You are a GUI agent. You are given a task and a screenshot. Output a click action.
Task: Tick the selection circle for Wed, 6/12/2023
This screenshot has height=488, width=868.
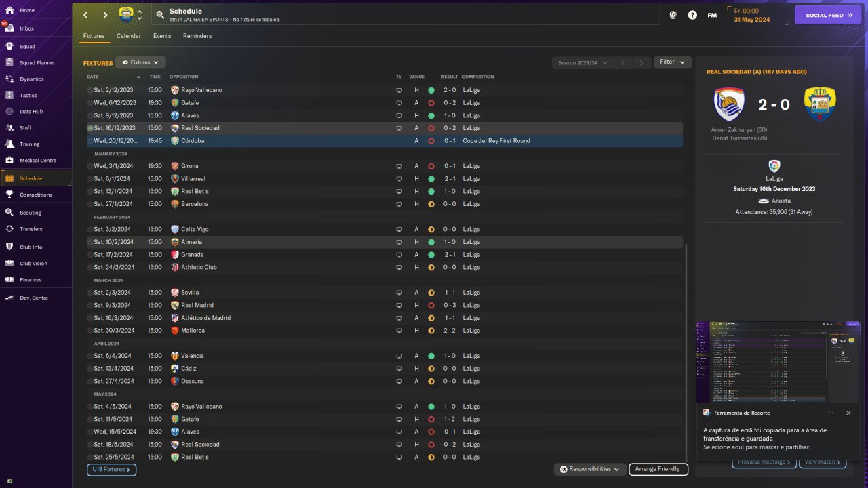tap(90, 103)
